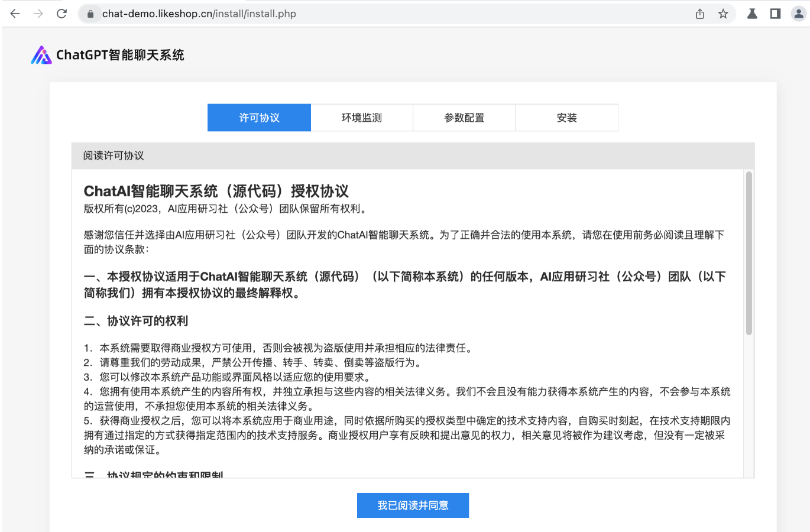Switch to the 环境监测 tab
810x532 pixels.
(362, 118)
